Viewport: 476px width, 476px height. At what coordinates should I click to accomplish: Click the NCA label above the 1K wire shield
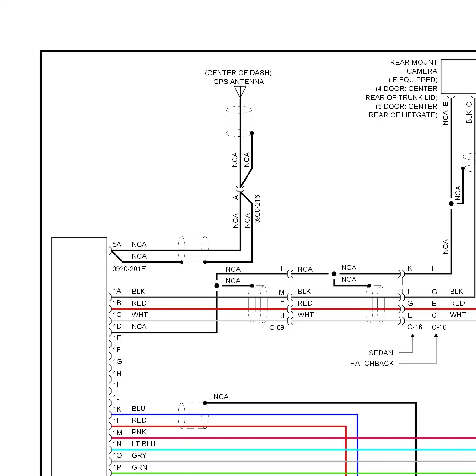pyautogui.click(x=221, y=397)
